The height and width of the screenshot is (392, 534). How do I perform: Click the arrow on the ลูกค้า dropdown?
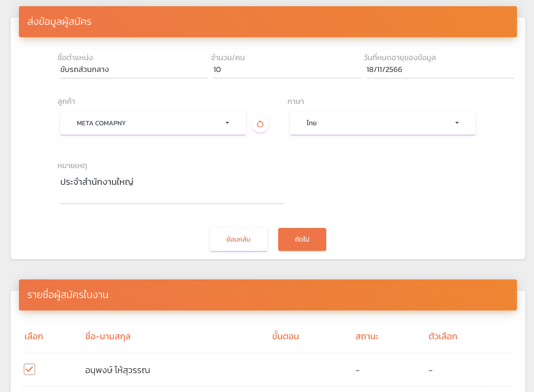point(227,123)
